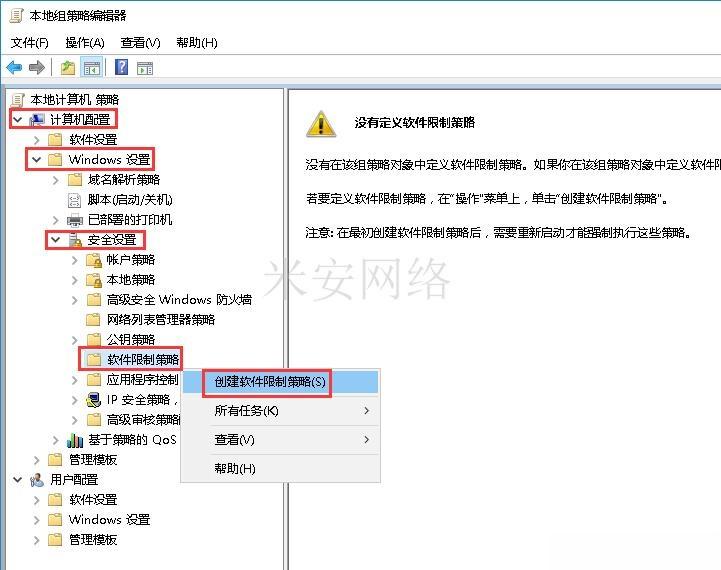Screen dimensions: 721x570
Task: Click the heading 没有定义软件限制策略
Action: (414, 122)
